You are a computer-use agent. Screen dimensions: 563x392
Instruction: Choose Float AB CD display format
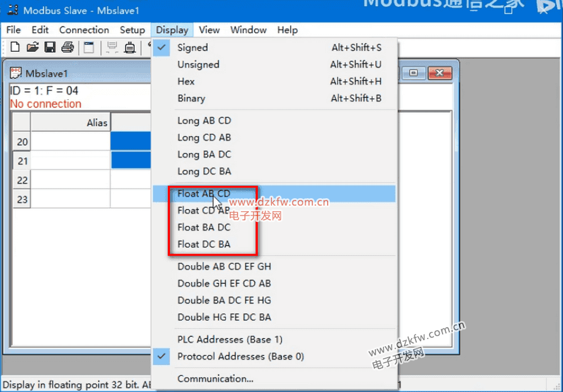tap(204, 194)
